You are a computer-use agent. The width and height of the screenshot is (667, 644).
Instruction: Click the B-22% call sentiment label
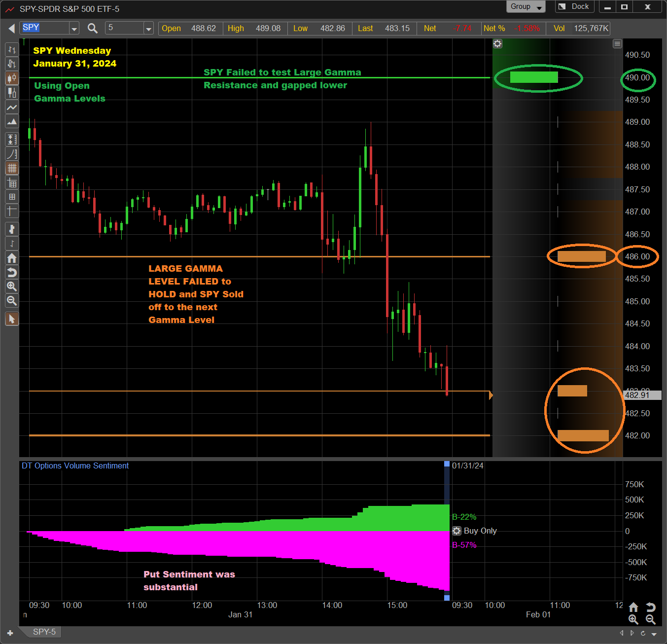464,517
